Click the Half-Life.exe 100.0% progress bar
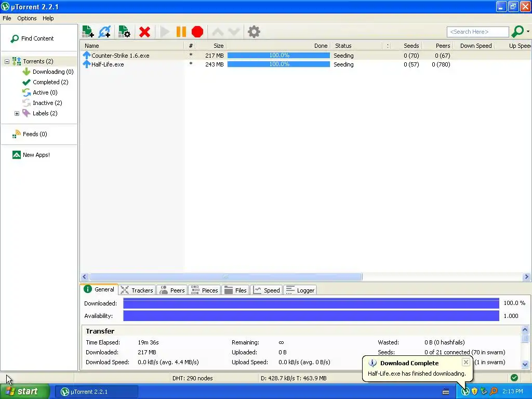The height and width of the screenshot is (399, 532). coord(278,64)
